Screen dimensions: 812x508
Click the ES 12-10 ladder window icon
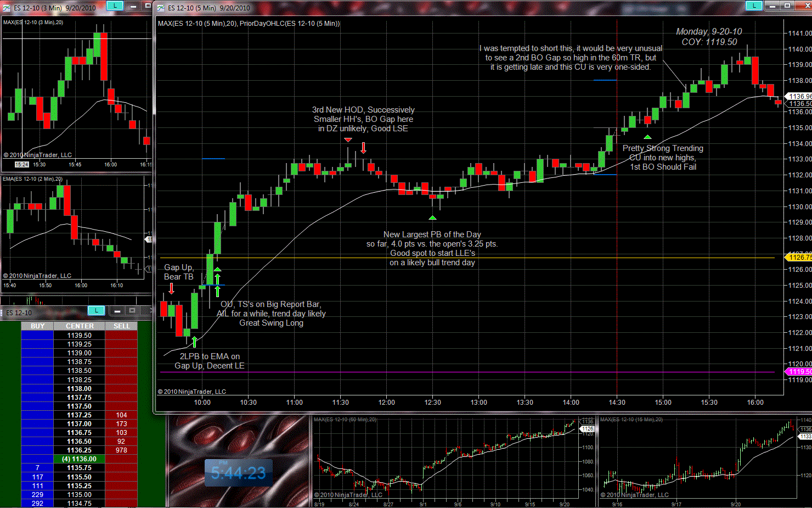pyautogui.click(x=2, y=312)
